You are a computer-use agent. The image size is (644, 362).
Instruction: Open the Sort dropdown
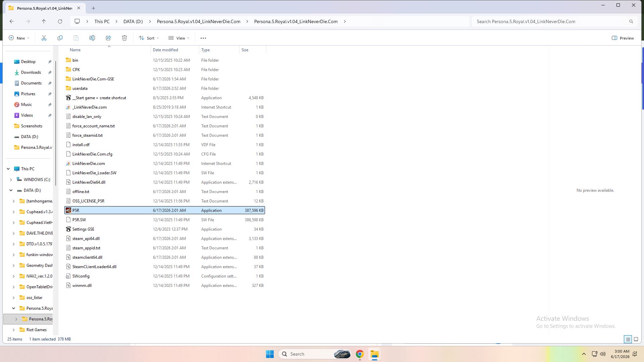point(149,38)
